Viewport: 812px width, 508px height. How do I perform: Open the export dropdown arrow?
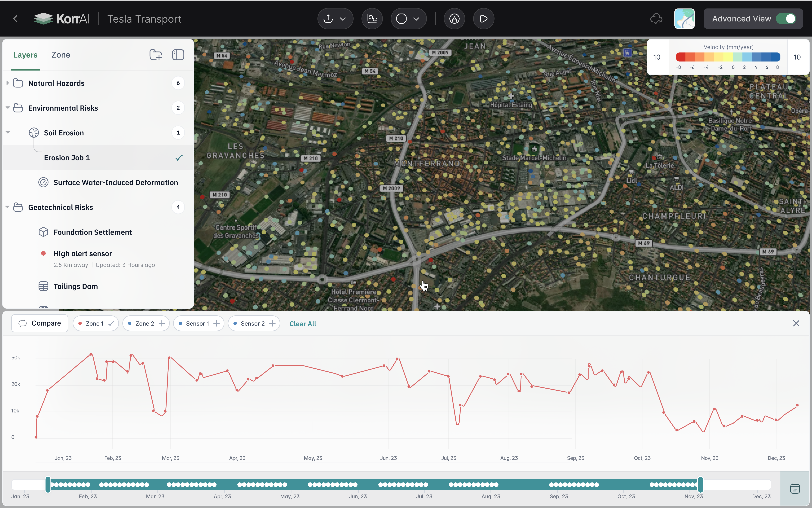click(x=343, y=19)
